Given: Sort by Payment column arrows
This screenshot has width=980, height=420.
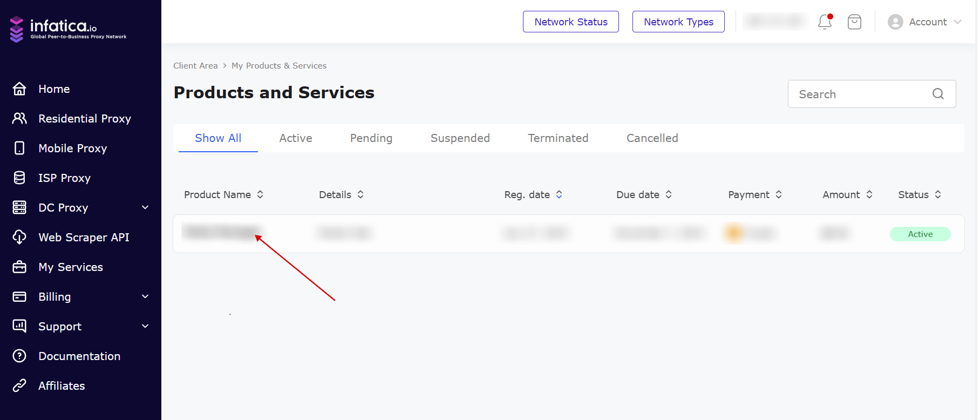Looking at the screenshot, I should [x=779, y=194].
